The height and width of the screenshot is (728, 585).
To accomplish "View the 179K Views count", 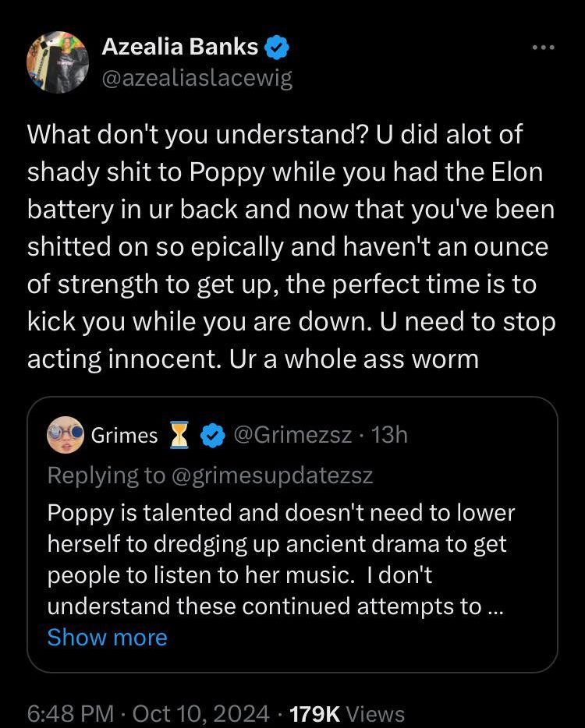I will tap(347, 713).
